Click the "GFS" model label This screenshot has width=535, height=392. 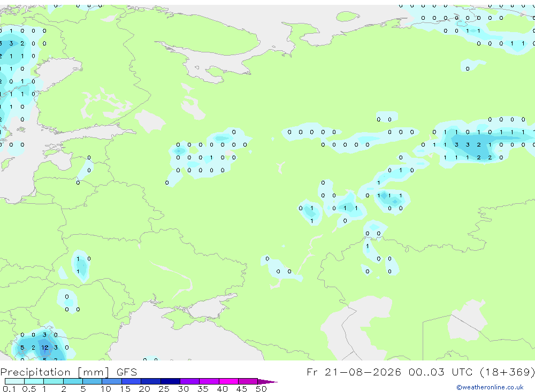127,372
